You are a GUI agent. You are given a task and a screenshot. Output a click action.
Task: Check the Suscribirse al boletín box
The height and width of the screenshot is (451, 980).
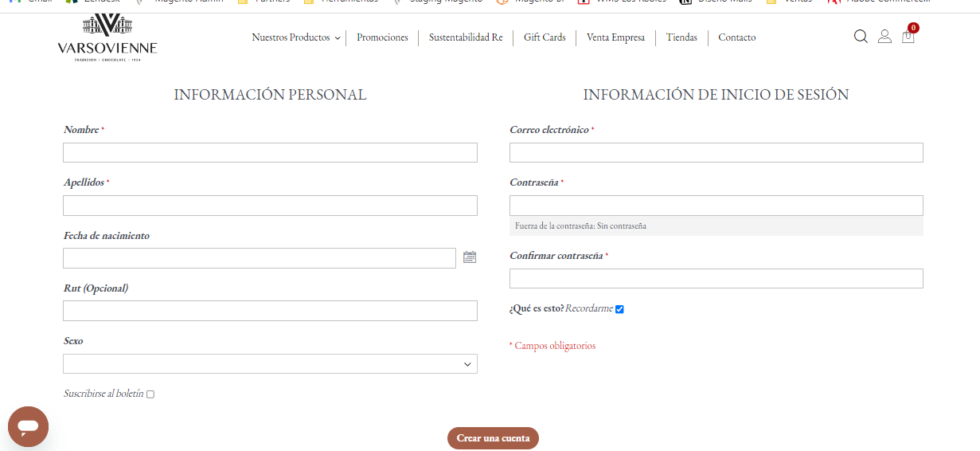(150, 394)
